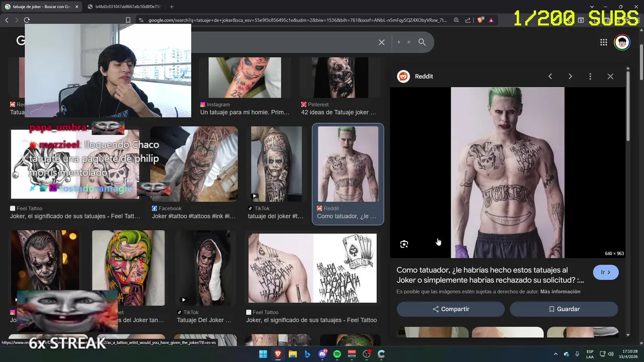Open the ESP LAA language switcher

(590, 354)
